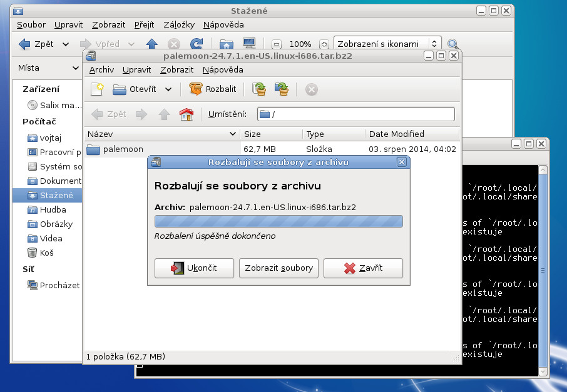Click the stop loading icon in file manager
This screenshot has width=567, height=392.
point(174,44)
